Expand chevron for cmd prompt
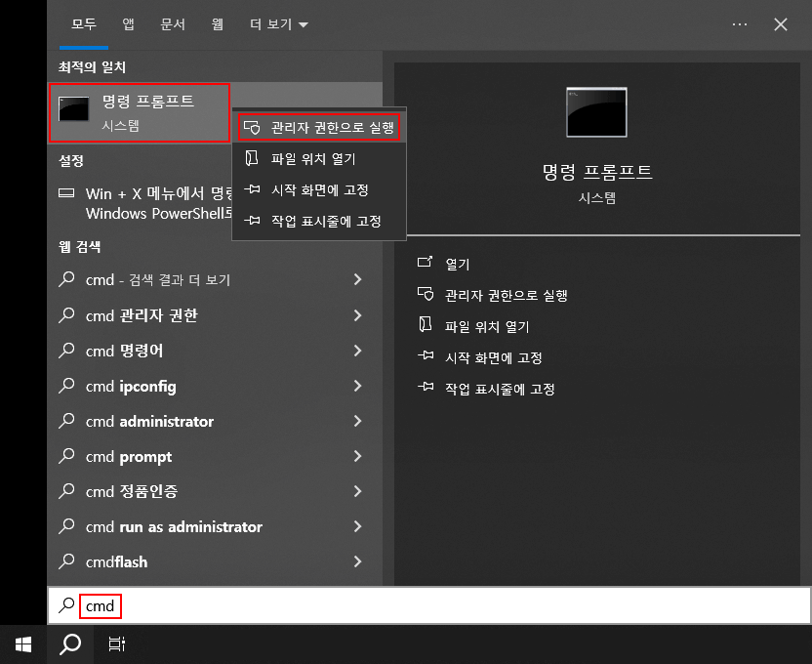 [x=357, y=456]
